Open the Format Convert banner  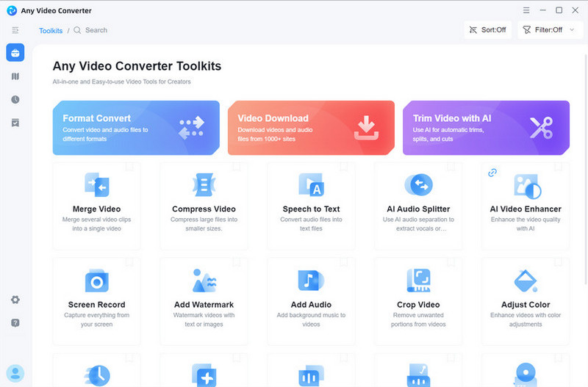[x=136, y=128]
